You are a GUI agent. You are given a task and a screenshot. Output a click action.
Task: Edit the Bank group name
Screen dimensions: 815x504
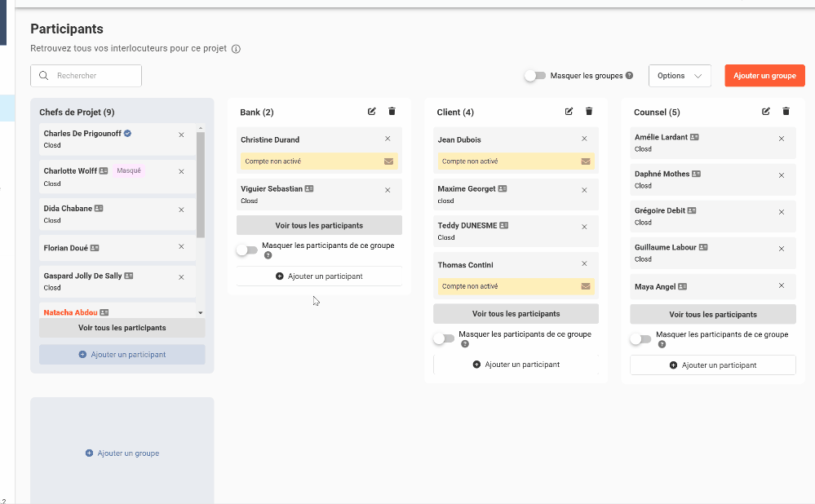click(372, 112)
